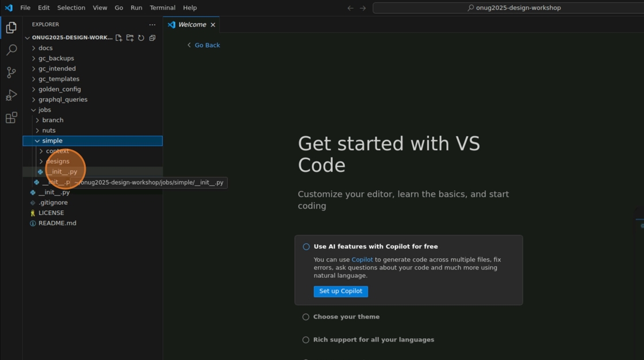Viewport: 644px width, 360px height.
Task: Open the Go menu
Action: [x=118, y=7]
